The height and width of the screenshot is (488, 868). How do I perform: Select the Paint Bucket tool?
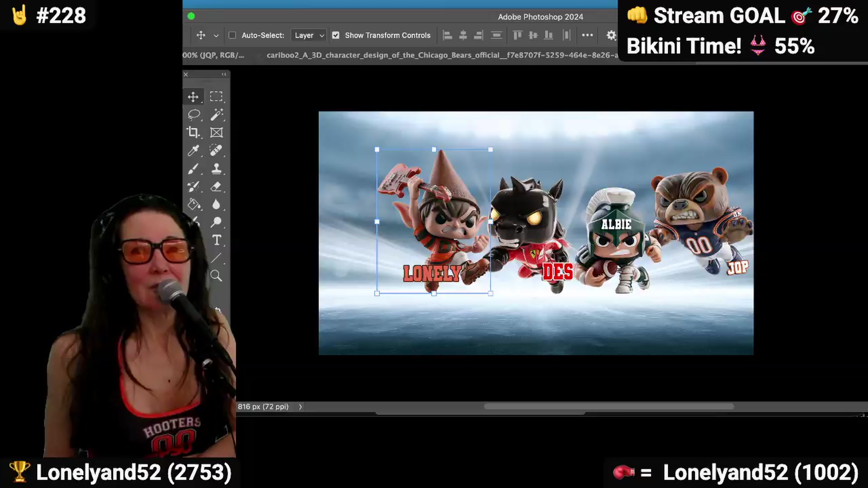193,204
